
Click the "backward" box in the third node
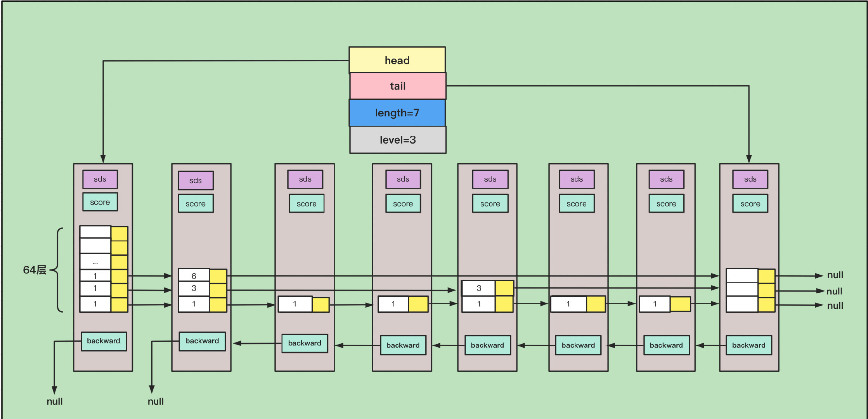(x=305, y=343)
